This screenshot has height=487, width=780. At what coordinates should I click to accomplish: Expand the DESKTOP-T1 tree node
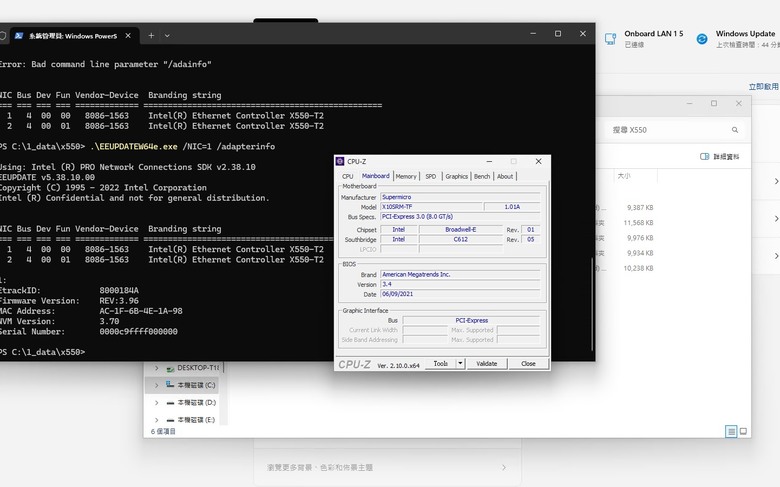point(157,368)
